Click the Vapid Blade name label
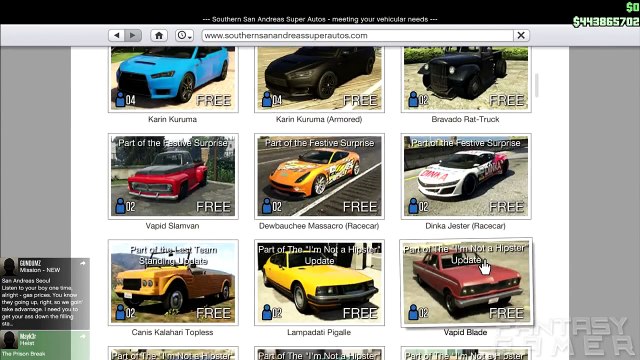This screenshot has height=360, width=640. tap(465, 332)
